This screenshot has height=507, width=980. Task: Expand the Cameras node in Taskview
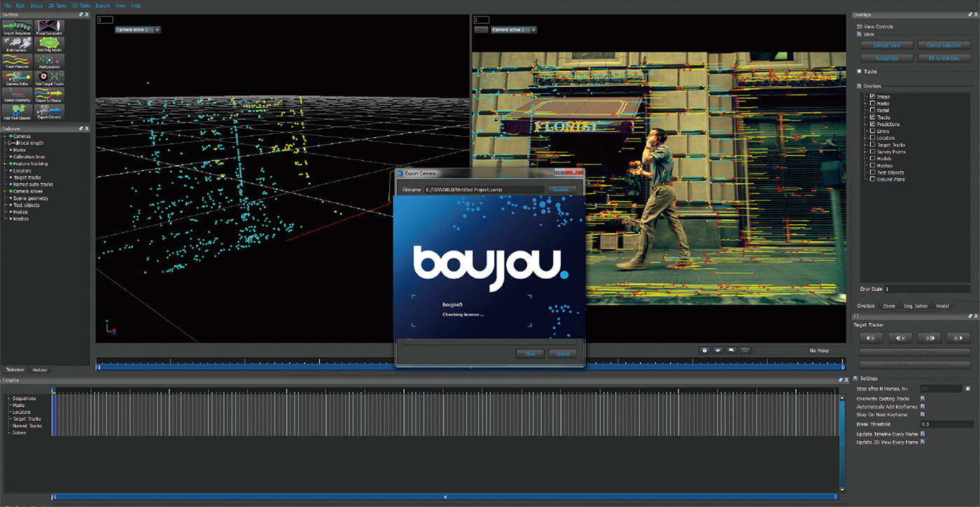pos(6,137)
